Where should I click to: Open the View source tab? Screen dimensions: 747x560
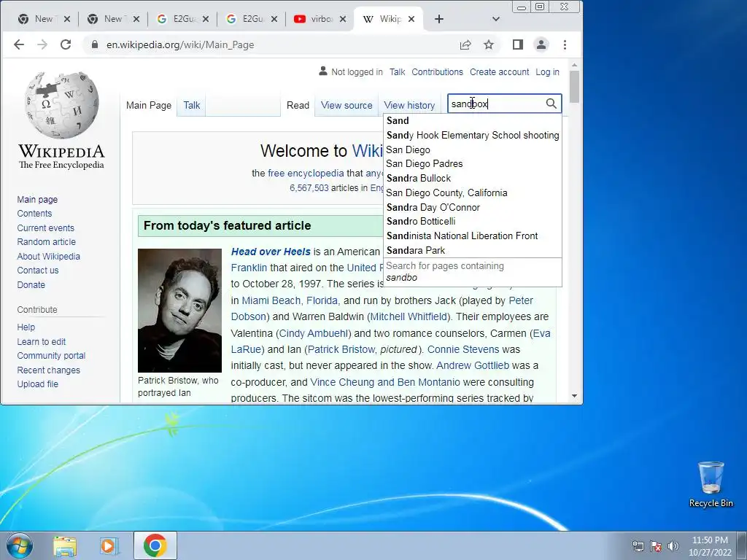[x=347, y=105]
